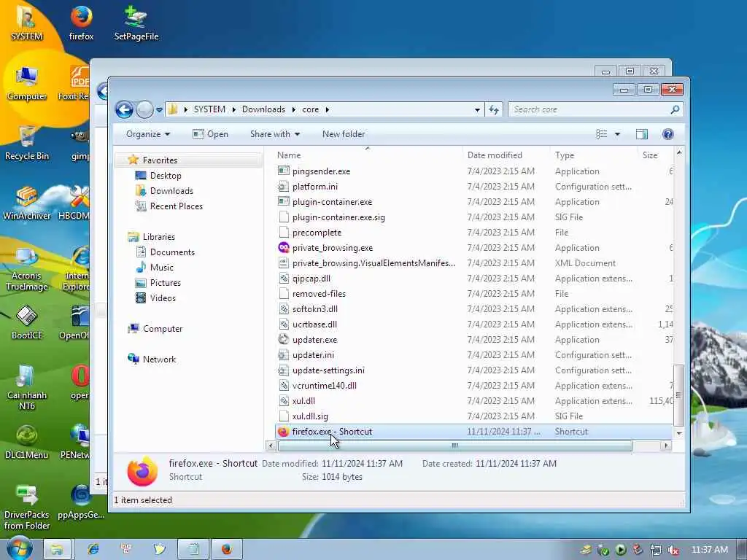Select xul.dll.sig file
Screen dimensions: 747x560
(x=310, y=416)
